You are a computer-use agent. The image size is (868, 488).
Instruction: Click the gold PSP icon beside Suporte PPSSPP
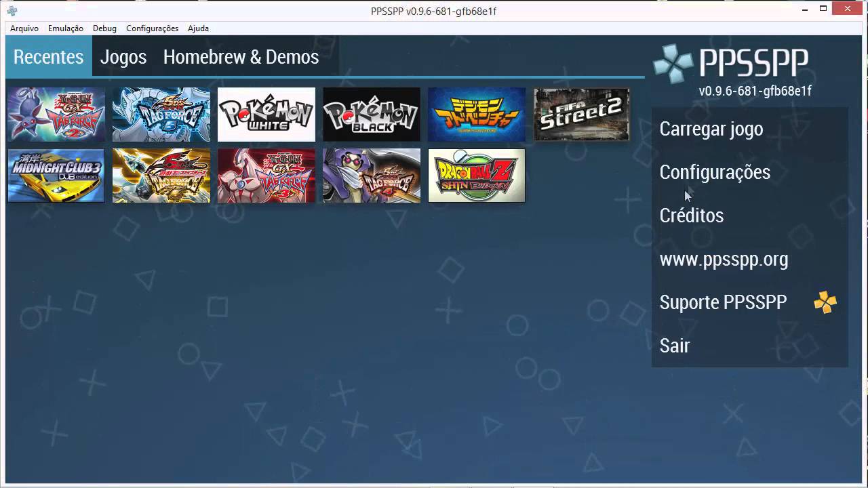(x=825, y=302)
